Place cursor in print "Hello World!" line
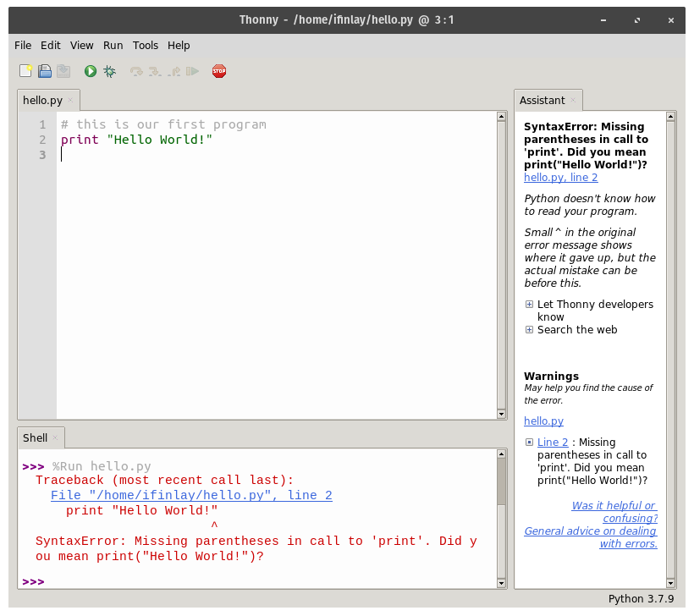 click(136, 140)
